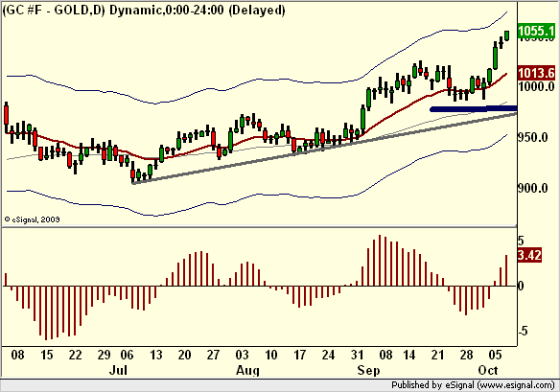The height and width of the screenshot is (392, 560).
Task: Click the date label '10' on time axis
Action: (270, 355)
